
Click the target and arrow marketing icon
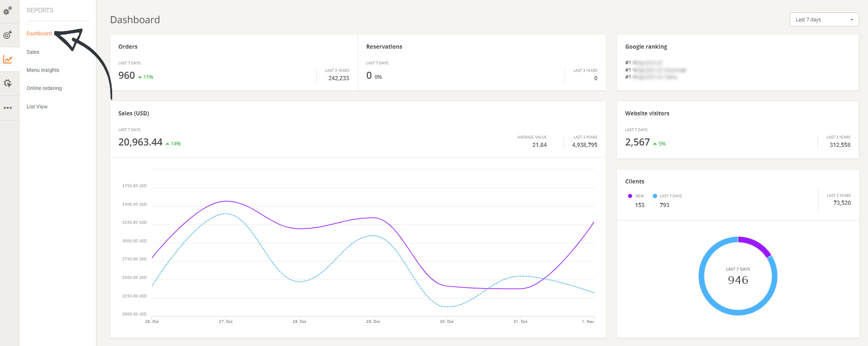pos(8,35)
